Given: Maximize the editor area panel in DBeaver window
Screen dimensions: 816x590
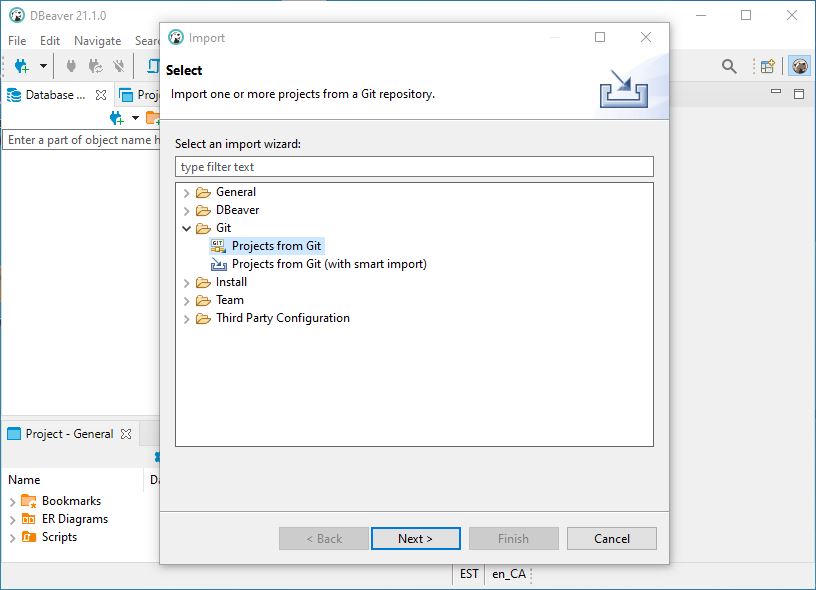Looking at the screenshot, I should [799, 94].
